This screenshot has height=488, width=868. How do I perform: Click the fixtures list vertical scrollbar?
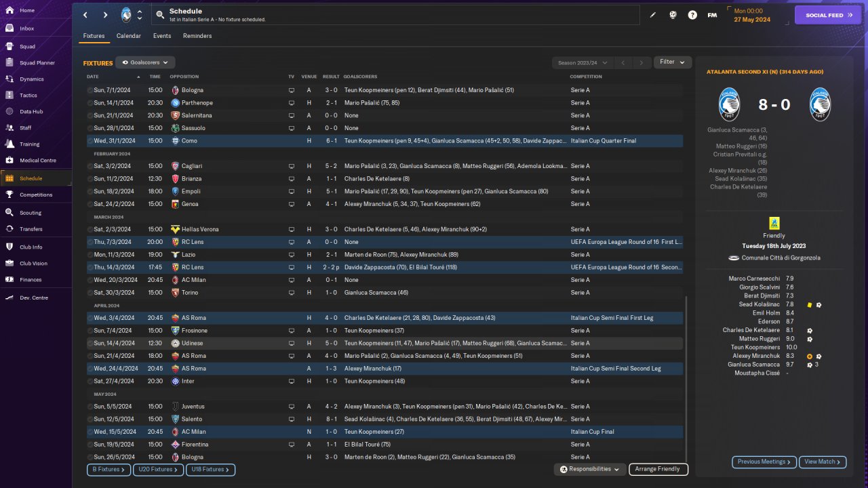(686, 376)
